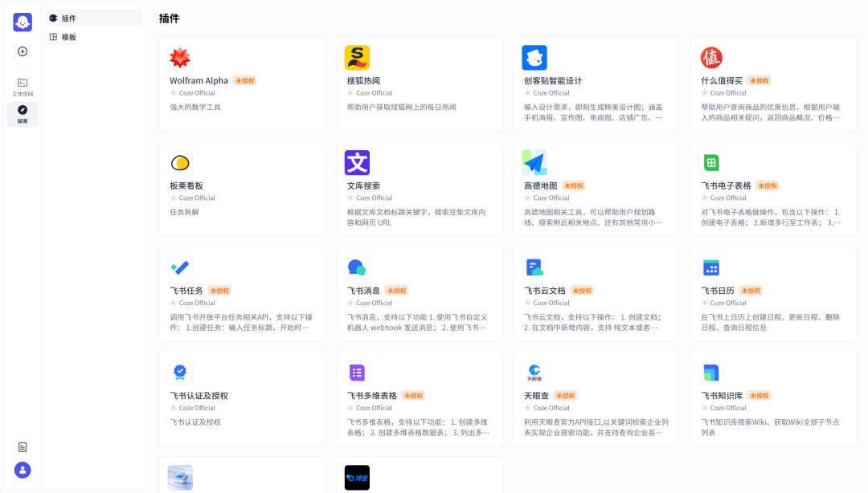Click the 飞书电子表格 plugin icon

click(711, 163)
